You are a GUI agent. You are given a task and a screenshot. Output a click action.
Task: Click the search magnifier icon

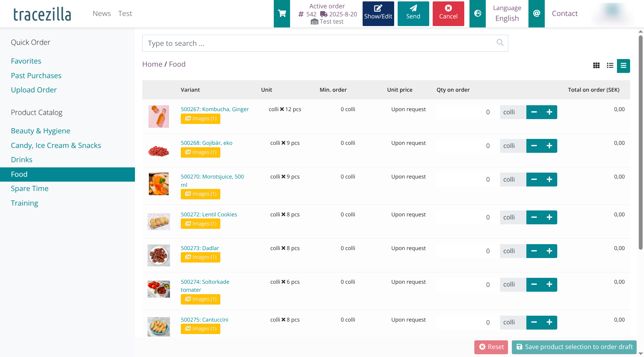coord(500,43)
